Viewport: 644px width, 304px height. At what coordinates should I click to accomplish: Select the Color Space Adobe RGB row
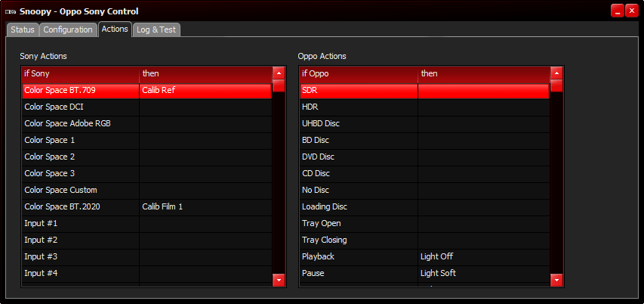[x=146, y=124]
